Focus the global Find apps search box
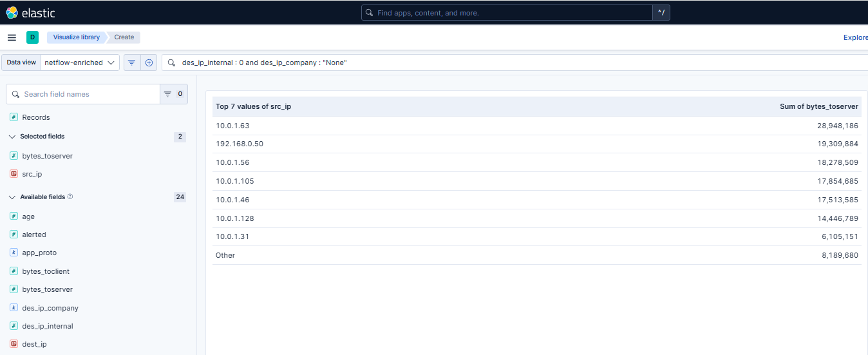Image resolution: width=868 pixels, height=355 pixels. pos(507,12)
